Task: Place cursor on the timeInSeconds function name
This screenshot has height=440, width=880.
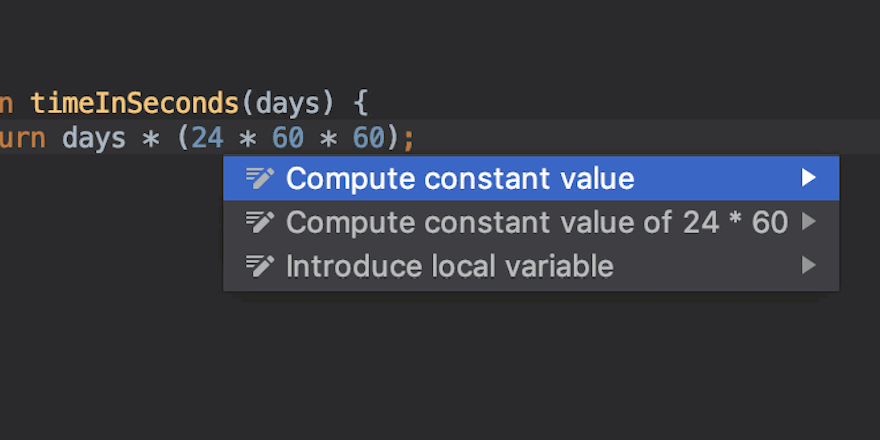Action: click(134, 102)
